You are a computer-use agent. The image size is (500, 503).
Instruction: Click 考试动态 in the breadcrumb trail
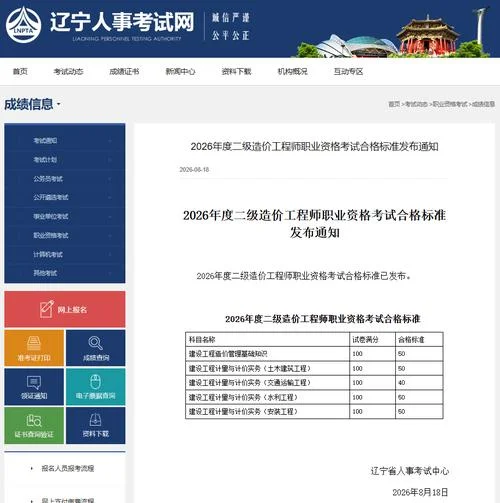pyautogui.click(x=416, y=104)
